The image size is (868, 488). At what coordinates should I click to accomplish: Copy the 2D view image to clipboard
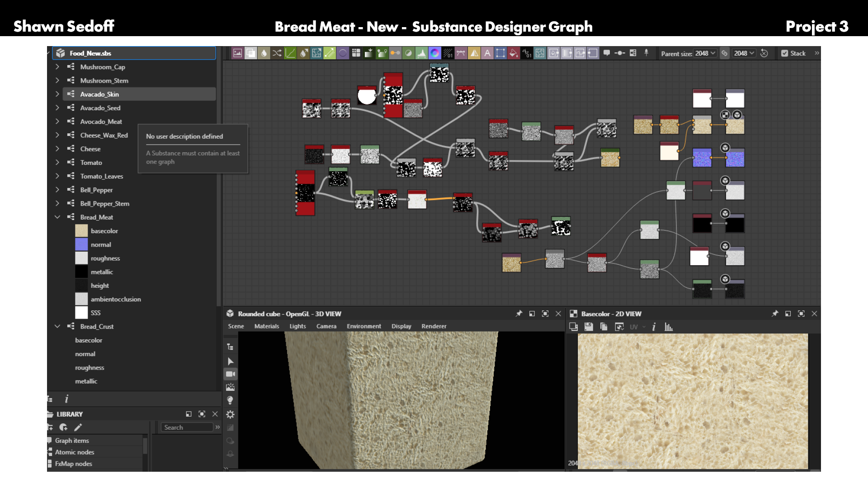coord(604,327)
